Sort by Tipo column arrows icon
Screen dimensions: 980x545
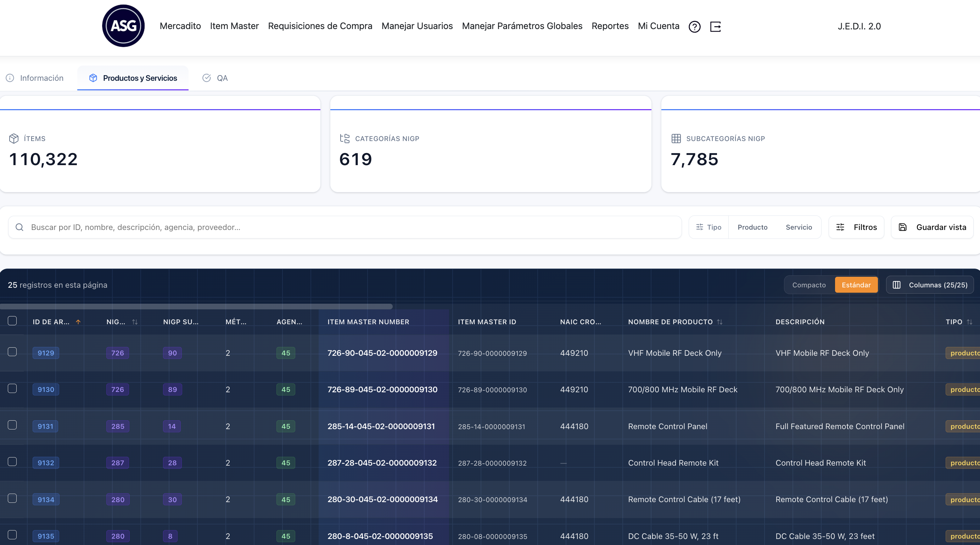969,322
